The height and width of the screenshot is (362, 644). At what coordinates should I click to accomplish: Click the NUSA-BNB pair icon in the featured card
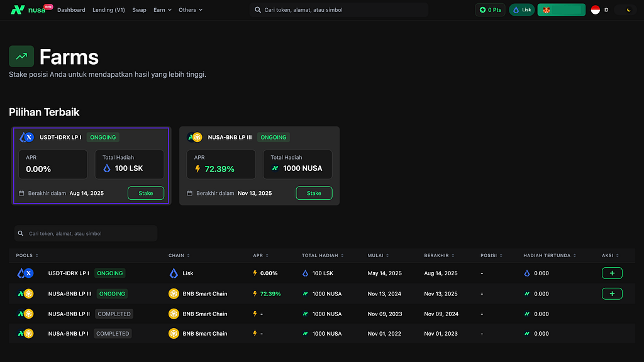pos(195,137)
